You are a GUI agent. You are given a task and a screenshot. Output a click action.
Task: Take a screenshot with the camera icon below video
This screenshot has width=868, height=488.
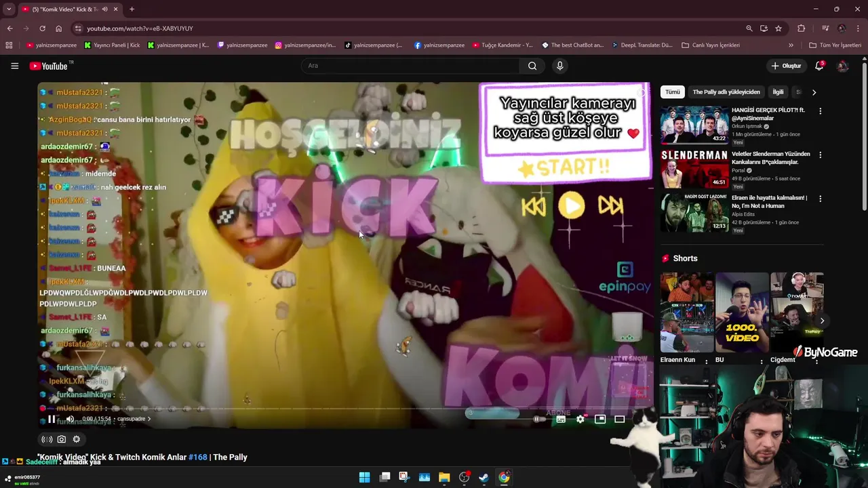[x=62, y=439]
